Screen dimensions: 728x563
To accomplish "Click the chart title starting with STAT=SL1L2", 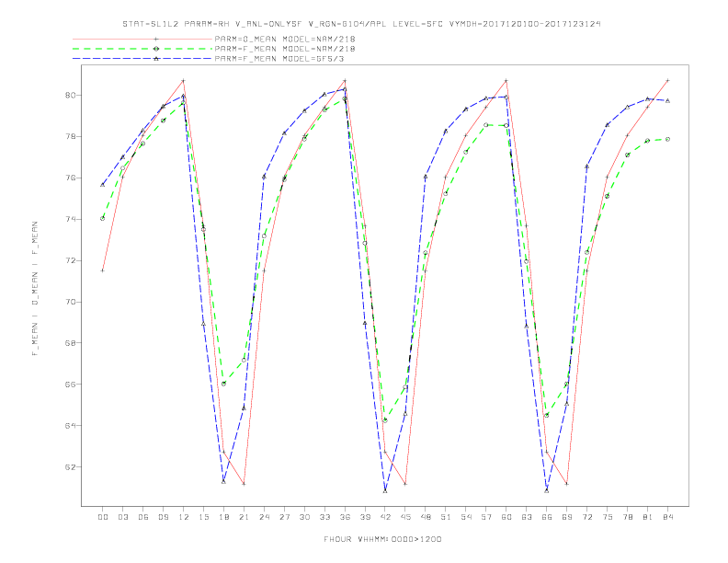I will point(361,24).
